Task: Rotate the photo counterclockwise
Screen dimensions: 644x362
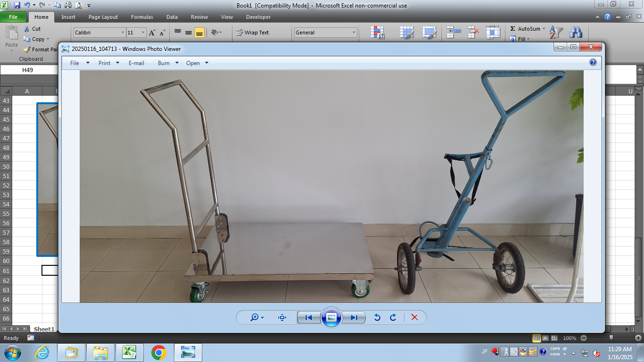Action: click(x=377, y=318)
